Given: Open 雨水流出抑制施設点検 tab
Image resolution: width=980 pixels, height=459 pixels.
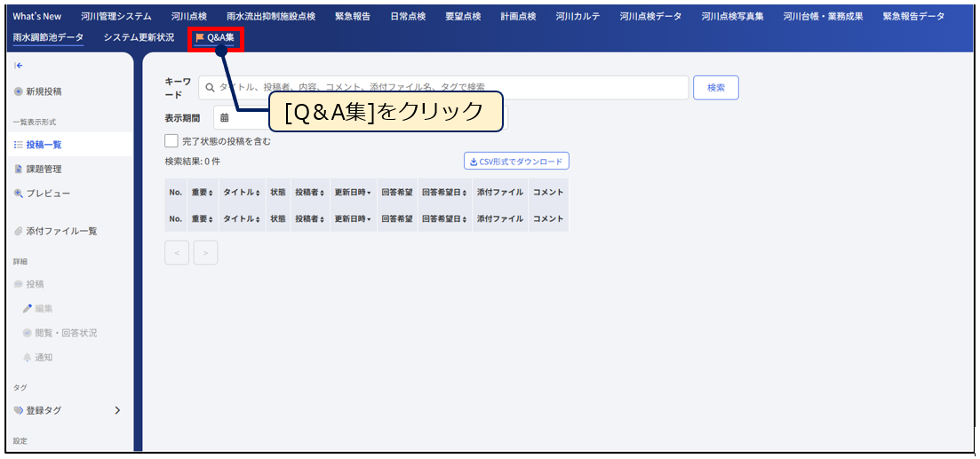Looking at the screenshot, I should click(271, 16).
